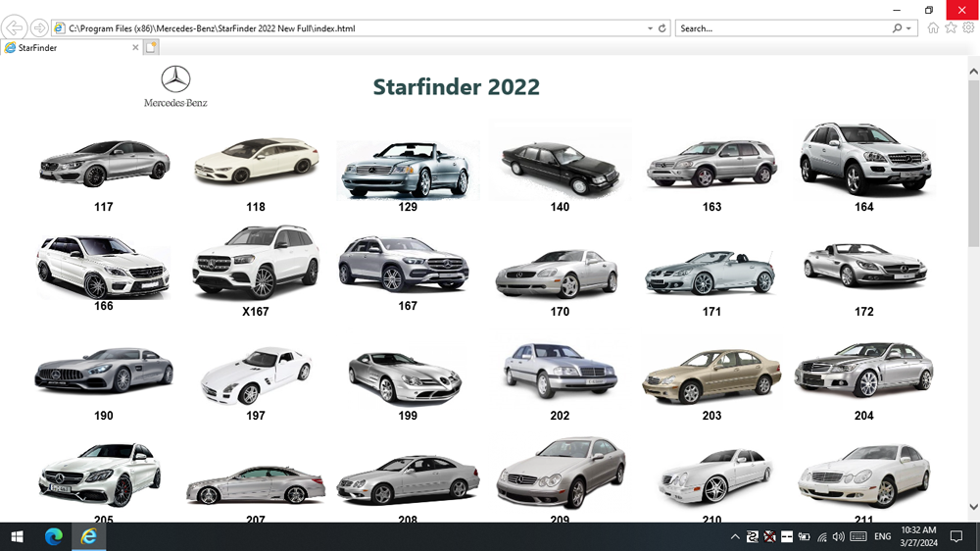The height and width of the screenshot is (551, 980).
Task: Select the 167 SUV image
Action: pyautogui.click(x=405, y=264)
